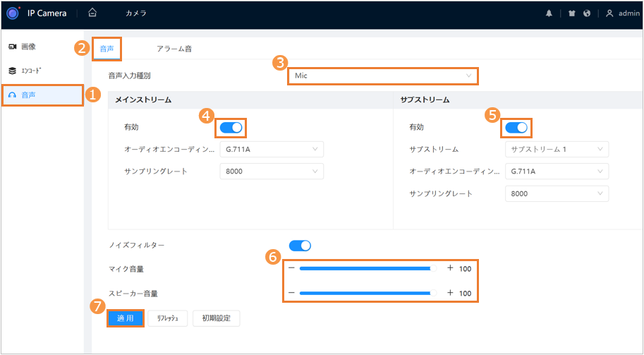Expand main stream G.711A encoding dropdown
Image resolution: width=644 pixels, height=355 pixels.
(x=271, y=149)
